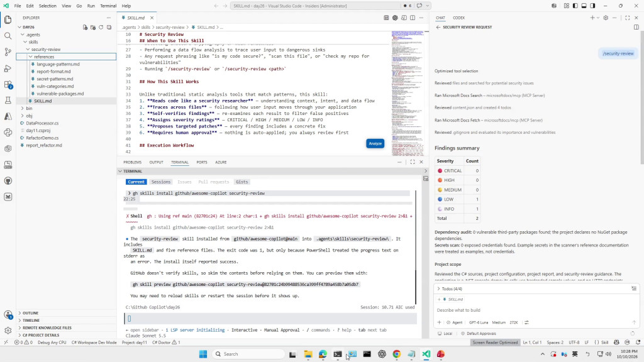Split the editor to the right
The image size is (644, 362).
(x=413, y=18)
